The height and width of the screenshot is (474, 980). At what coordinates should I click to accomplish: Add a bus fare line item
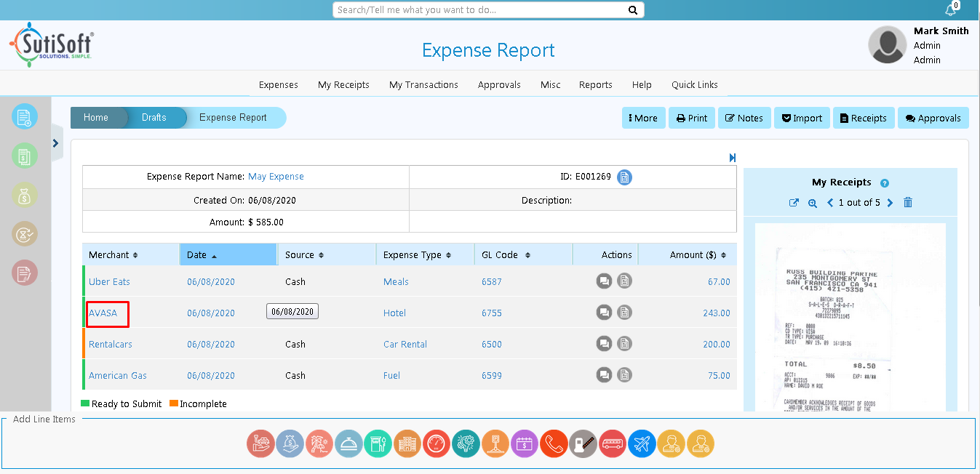coord(613,443)
